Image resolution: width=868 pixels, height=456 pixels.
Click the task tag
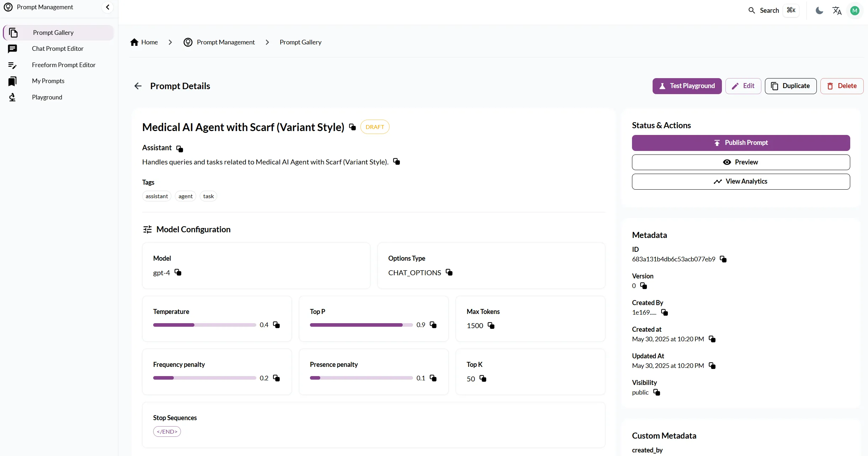208,196
